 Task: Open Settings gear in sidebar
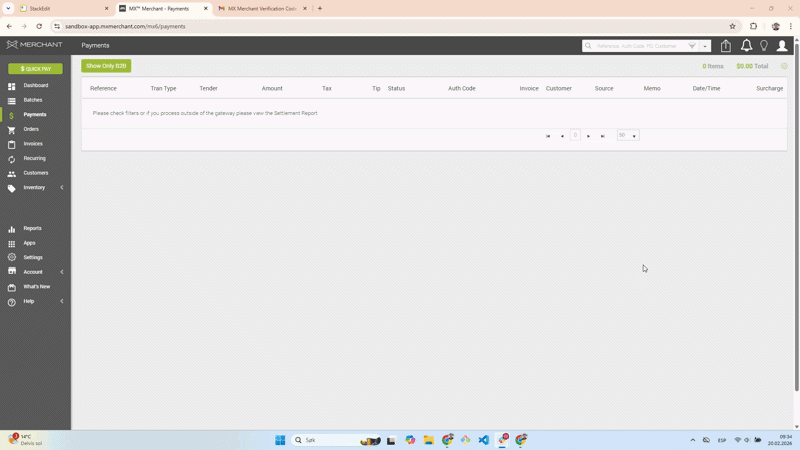pyautogui.click(x=11, y=258)
